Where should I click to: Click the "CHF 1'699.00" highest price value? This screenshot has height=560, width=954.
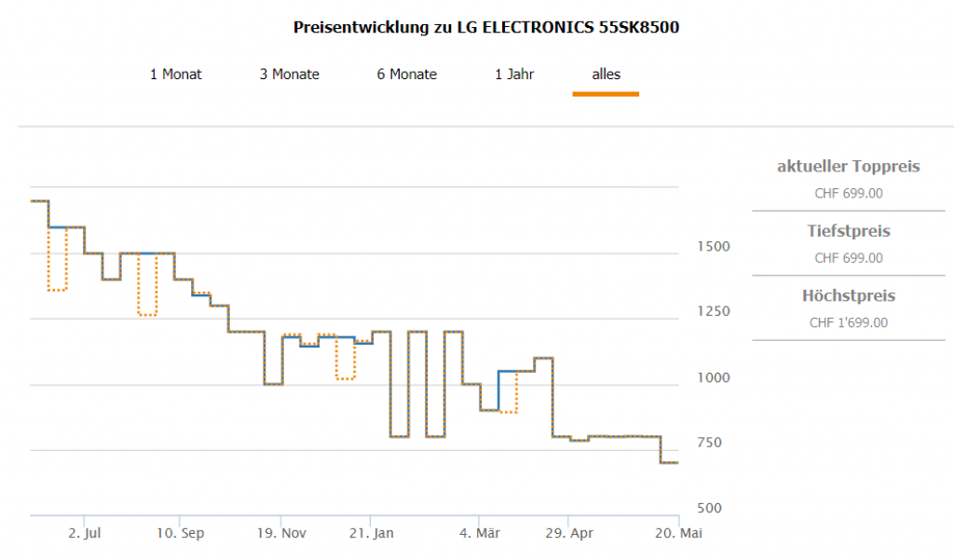(848, 323)
